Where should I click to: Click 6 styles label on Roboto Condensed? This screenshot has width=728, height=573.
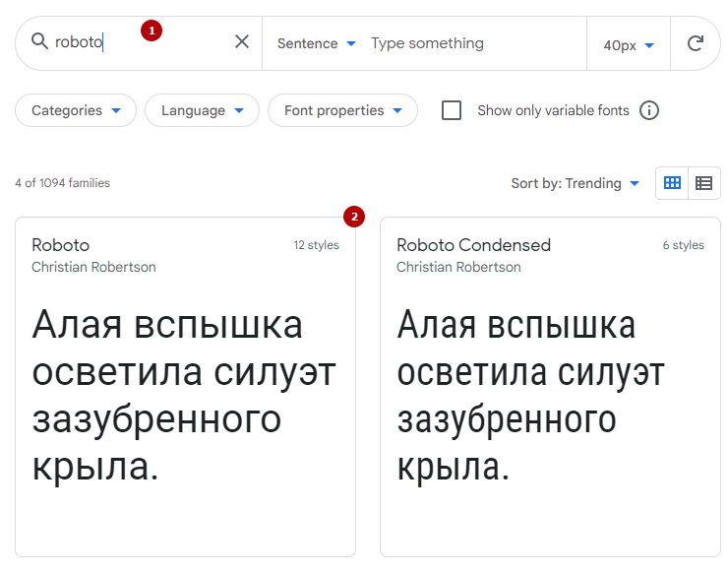click(x=683, y=245)
